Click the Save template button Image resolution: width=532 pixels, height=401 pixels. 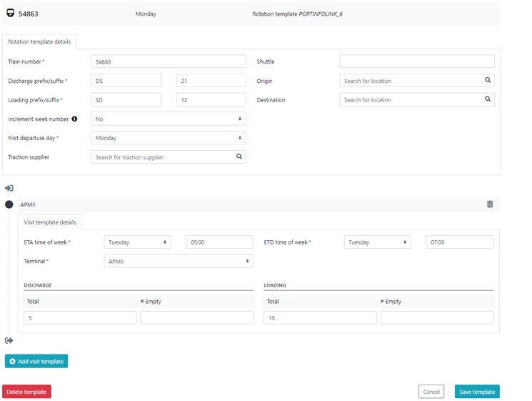click(x=477, y=392)
